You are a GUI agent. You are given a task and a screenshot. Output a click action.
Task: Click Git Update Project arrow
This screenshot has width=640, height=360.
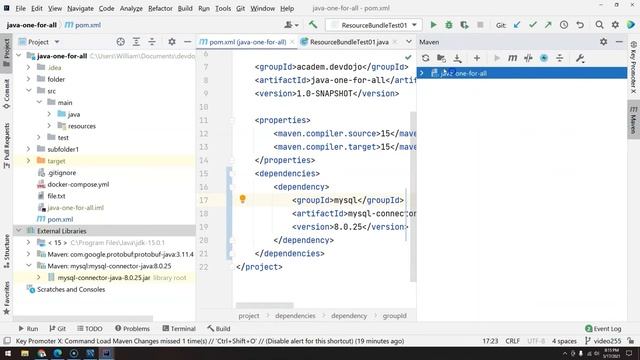coord(517,25)
